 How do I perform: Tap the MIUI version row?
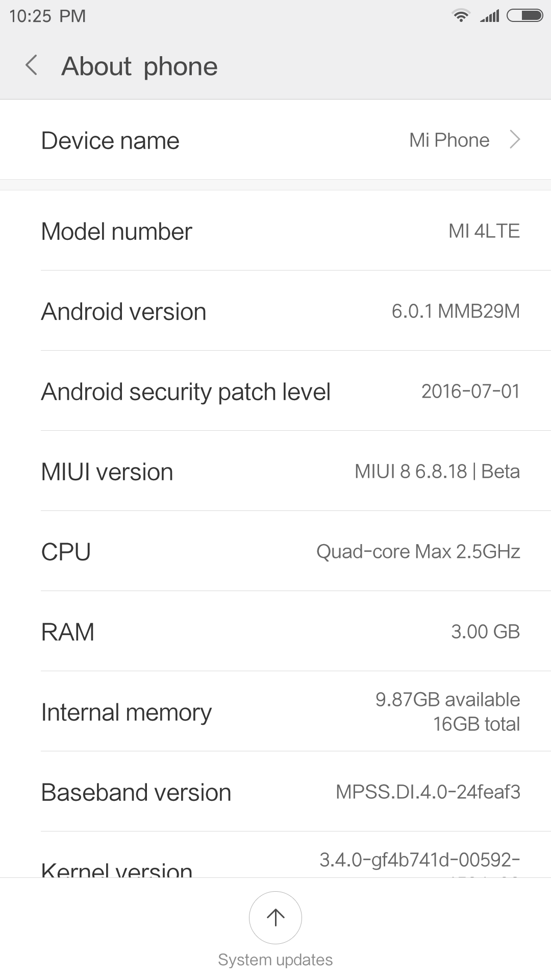pos(275,472)
